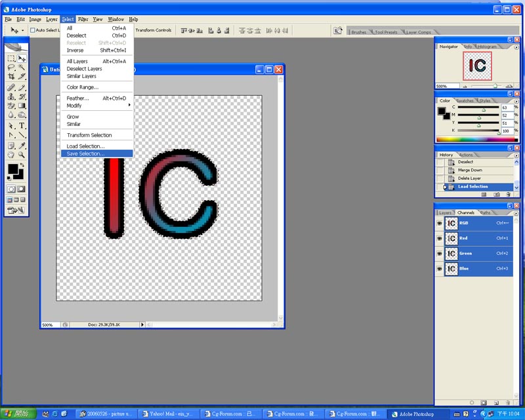Select the Path Selection tool
Viewport: 525px width, 420px height.
pos(11,126)
